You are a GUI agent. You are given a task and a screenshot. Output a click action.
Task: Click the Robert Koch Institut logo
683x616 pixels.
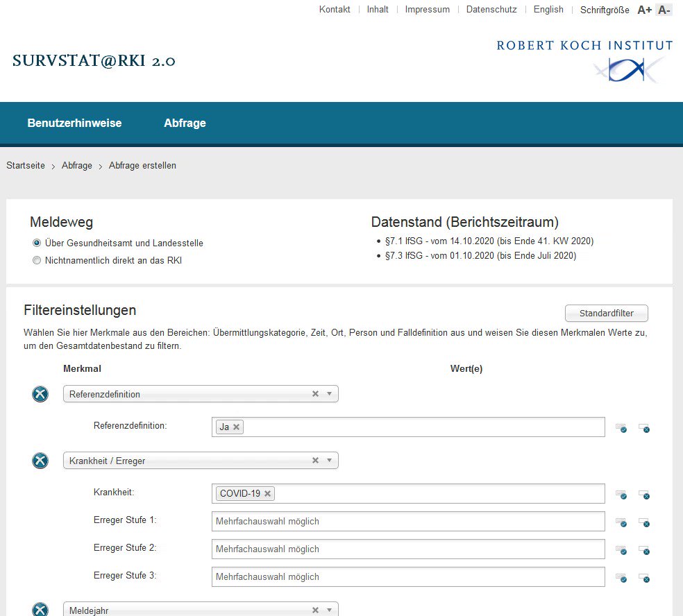(x=584, y=61)
